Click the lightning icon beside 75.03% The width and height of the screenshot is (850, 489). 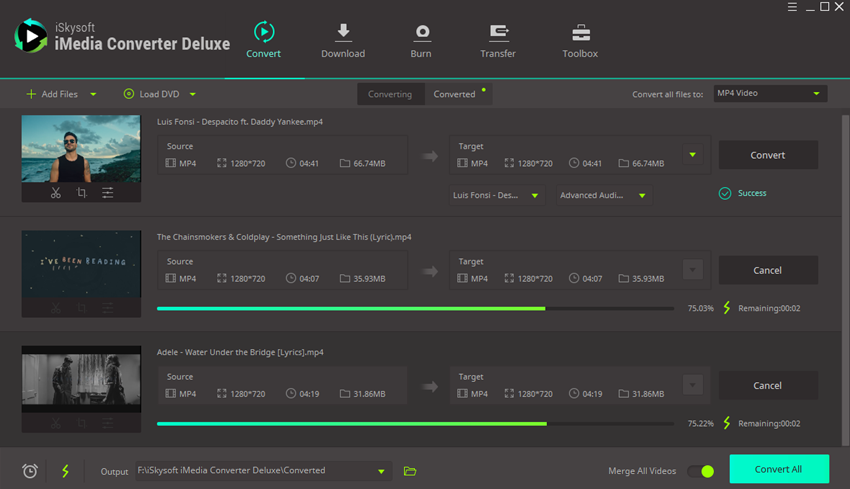coord(727,308)
